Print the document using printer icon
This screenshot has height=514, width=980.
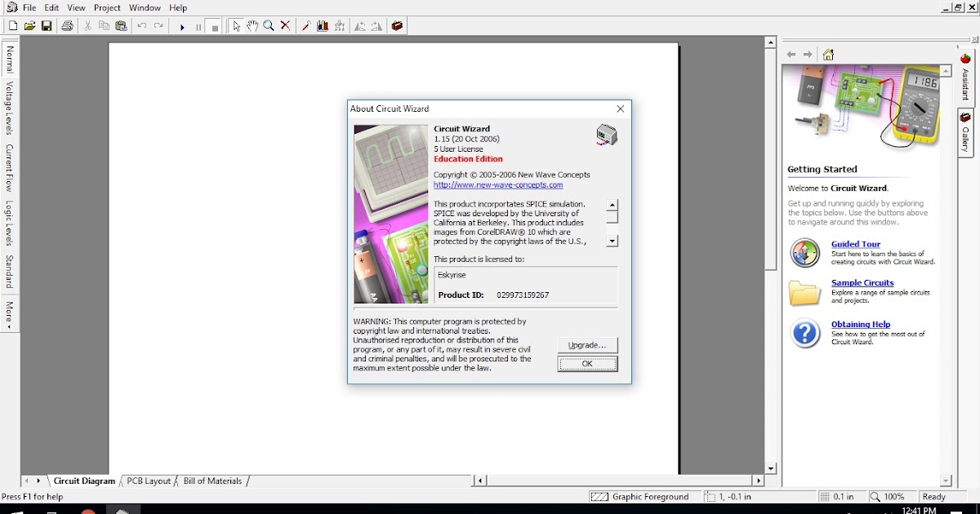(x=68, y=26)
